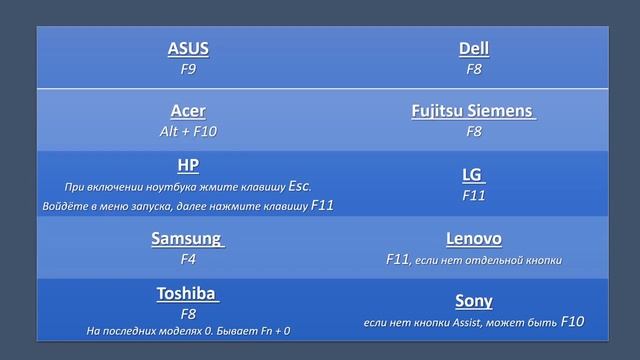Select the Acer underlined title
The width and height of the screenshot is (640, 360).
pyautogui.click(x=188, y=111)
